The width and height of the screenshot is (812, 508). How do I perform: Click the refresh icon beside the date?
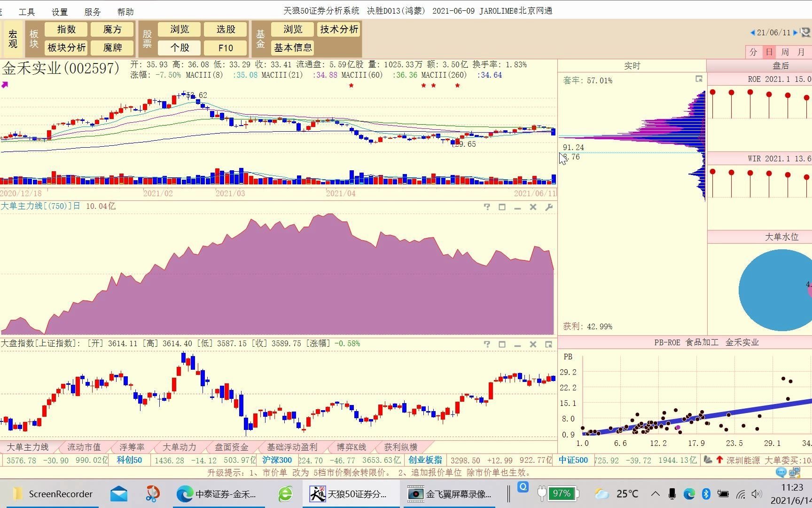coord(805,32)
